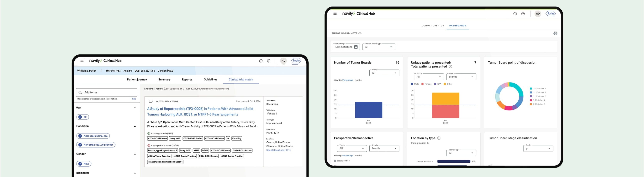
Task: Click info icon in Dashboards window header
Action: (x=515, y=14)
